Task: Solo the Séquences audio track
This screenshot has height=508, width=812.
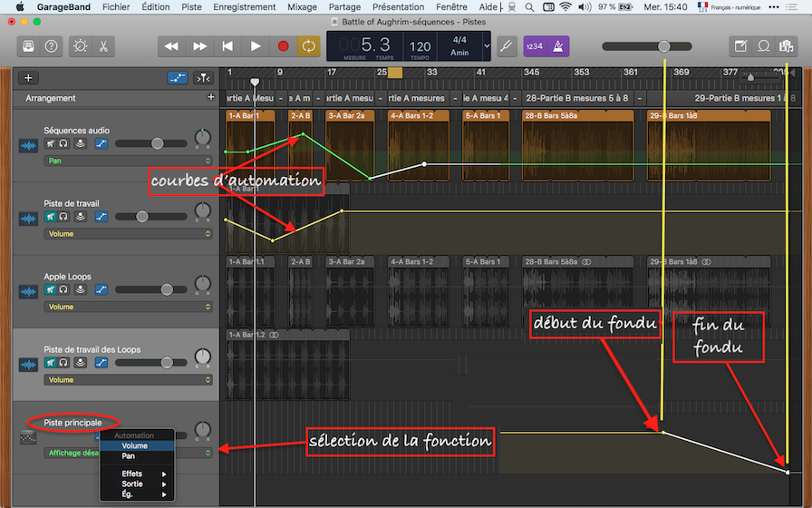Action: 63,143
